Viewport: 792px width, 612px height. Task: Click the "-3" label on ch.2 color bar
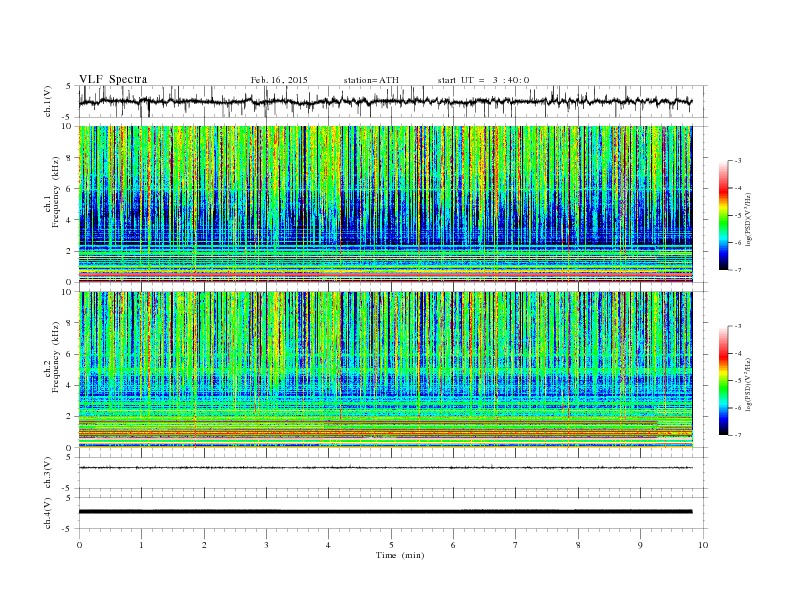[738, 326]
